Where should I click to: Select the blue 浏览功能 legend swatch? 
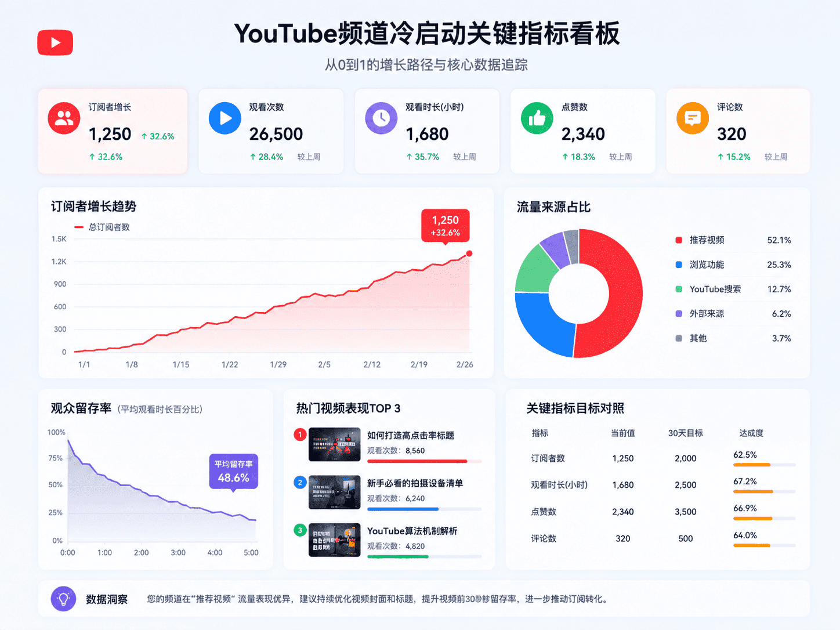click(679, 265)
